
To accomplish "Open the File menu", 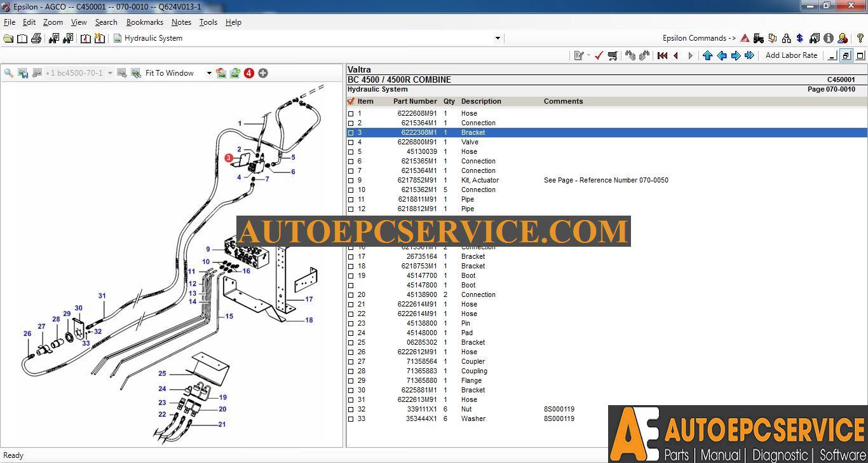I will coord(10,22).
